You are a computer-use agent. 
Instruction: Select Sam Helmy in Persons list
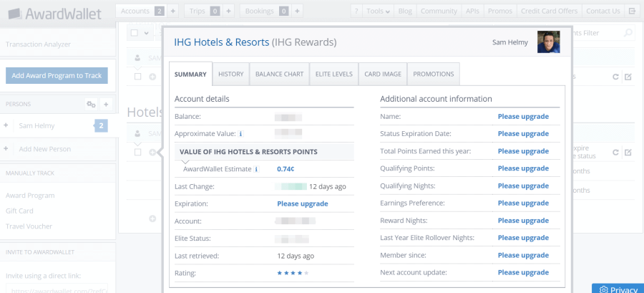coord(36,126)
